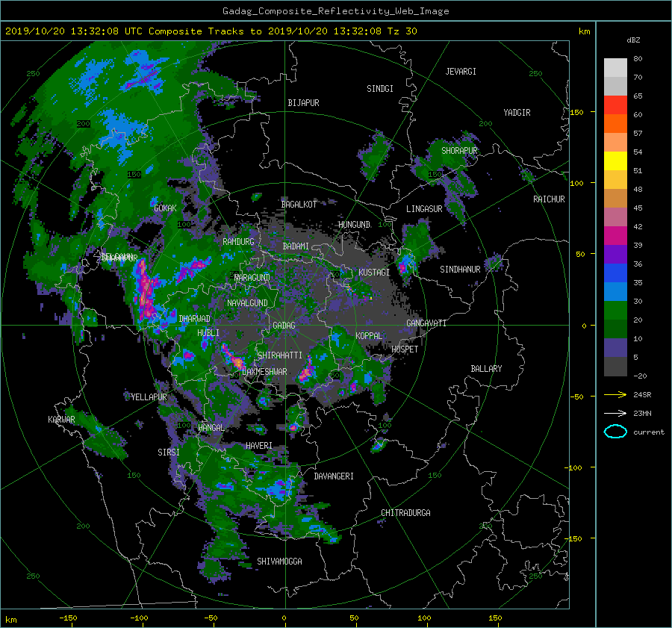Click the DAVANGERI city label
Screen dimensions: 672x628
tap(334, 476)
